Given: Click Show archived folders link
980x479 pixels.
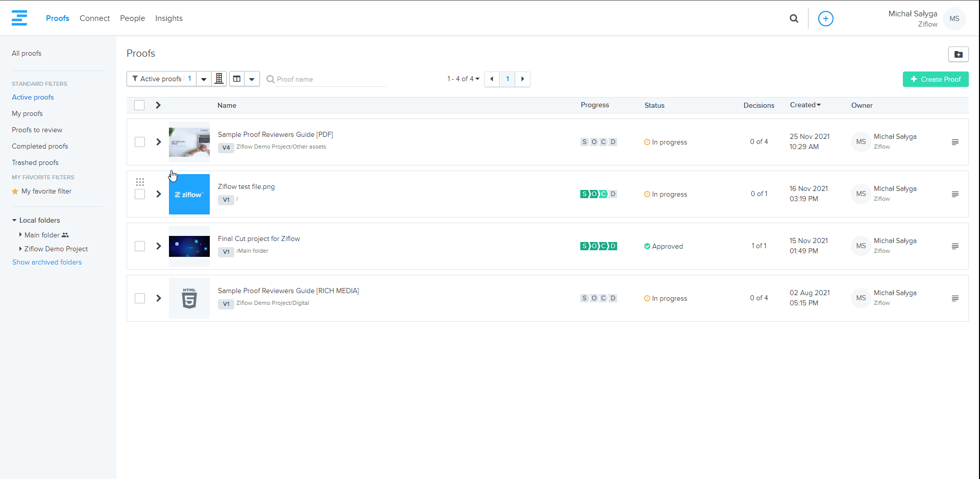Looking at the screenshot, I should pos(47,262).
